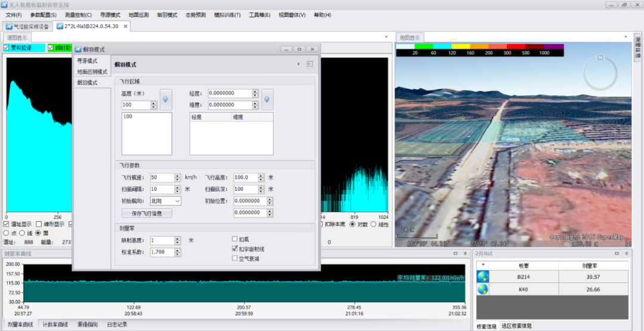Open the 工具箱(E) menu
Viewport: 644px width, 331px height.
tap(259, 15)
